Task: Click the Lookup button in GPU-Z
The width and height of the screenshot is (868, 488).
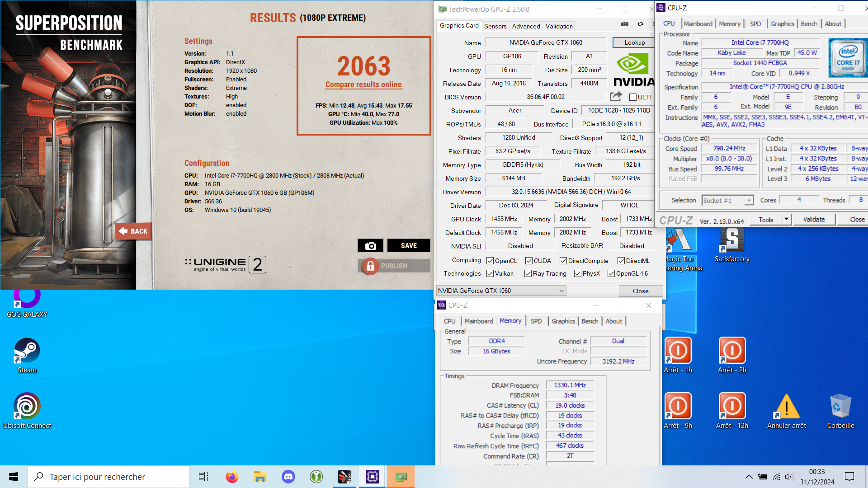Action: 634,42
